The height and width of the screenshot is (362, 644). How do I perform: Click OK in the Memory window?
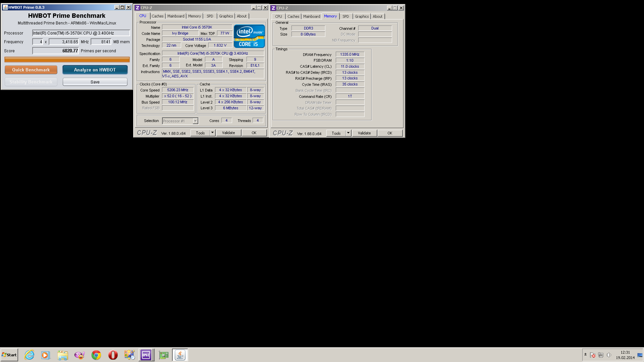coord(390,133)
